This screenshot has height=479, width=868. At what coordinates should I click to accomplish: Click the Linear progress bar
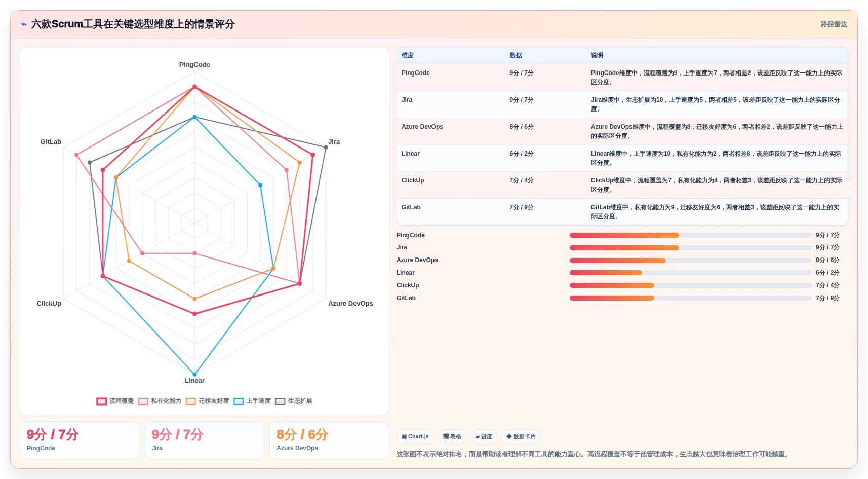click(x=690, y=273)
